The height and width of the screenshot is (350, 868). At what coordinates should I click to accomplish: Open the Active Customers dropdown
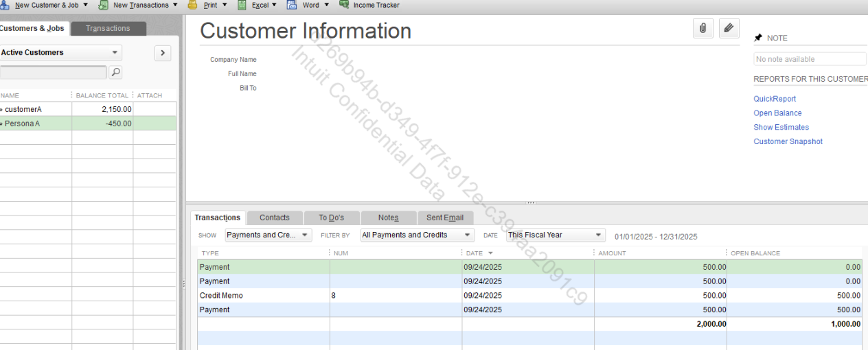point(60,53)
